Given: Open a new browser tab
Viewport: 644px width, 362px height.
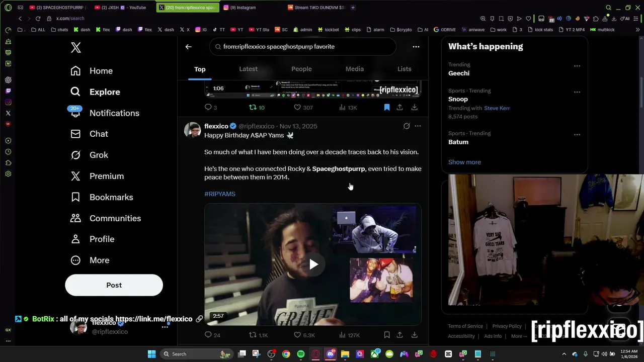Looking at the screenshot, I should (x=353, y=8).
